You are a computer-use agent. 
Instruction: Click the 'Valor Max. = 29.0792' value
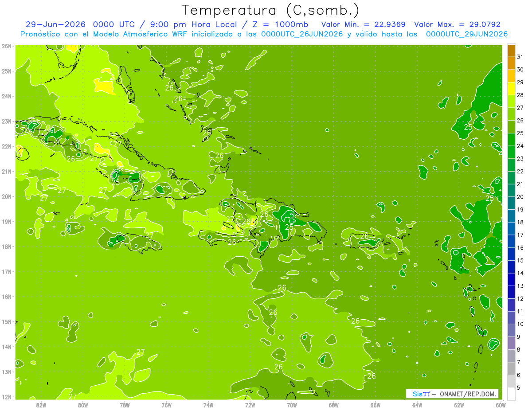pos(457,24)
